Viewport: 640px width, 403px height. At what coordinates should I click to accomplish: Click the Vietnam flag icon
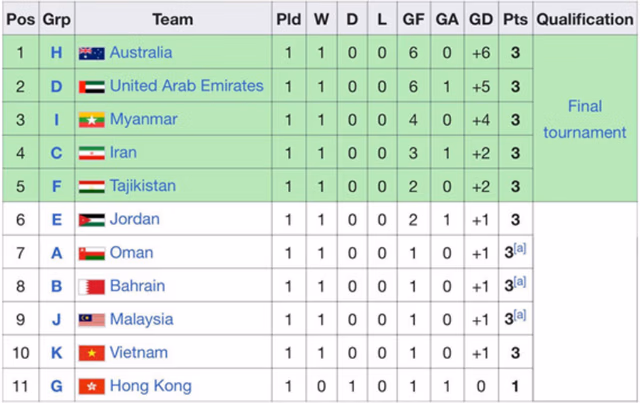point(92,353)
